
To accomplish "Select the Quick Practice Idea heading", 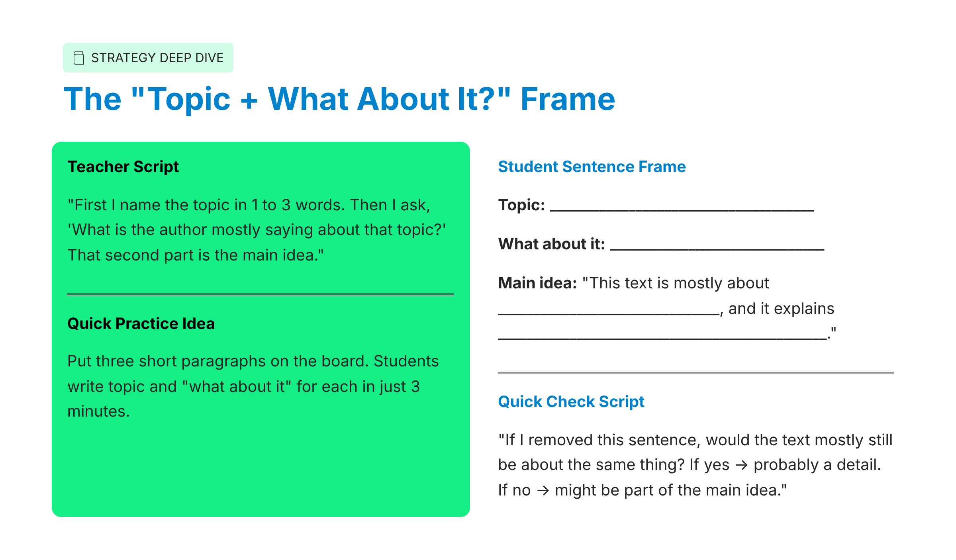I will pos(141,323).
